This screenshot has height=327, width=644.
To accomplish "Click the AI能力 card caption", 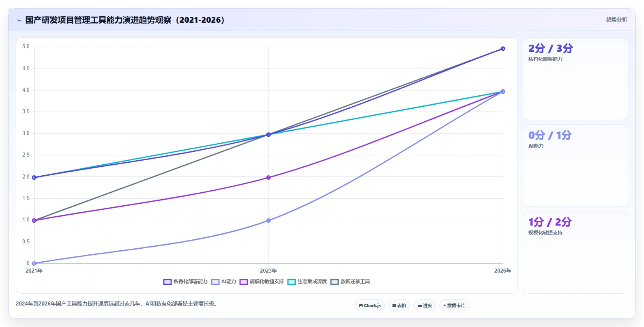I will pyautogui.click(x=536, y=146).
